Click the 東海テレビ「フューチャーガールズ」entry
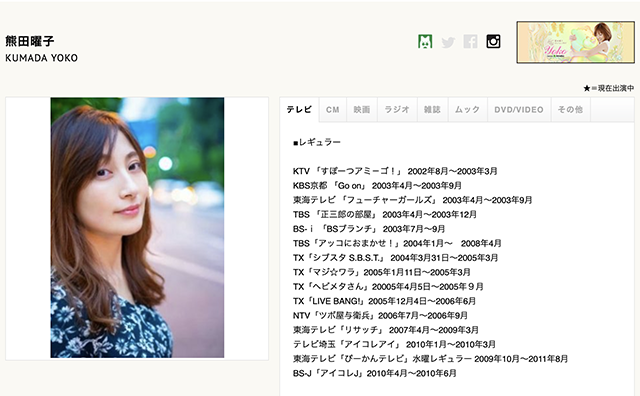640x396 pixels. tap(413, 200)
